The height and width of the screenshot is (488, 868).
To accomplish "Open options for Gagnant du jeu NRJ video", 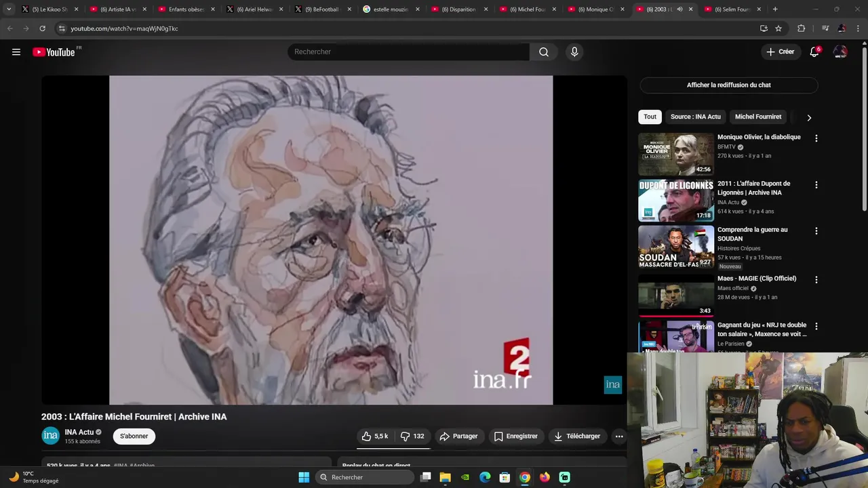I will 816,326.
